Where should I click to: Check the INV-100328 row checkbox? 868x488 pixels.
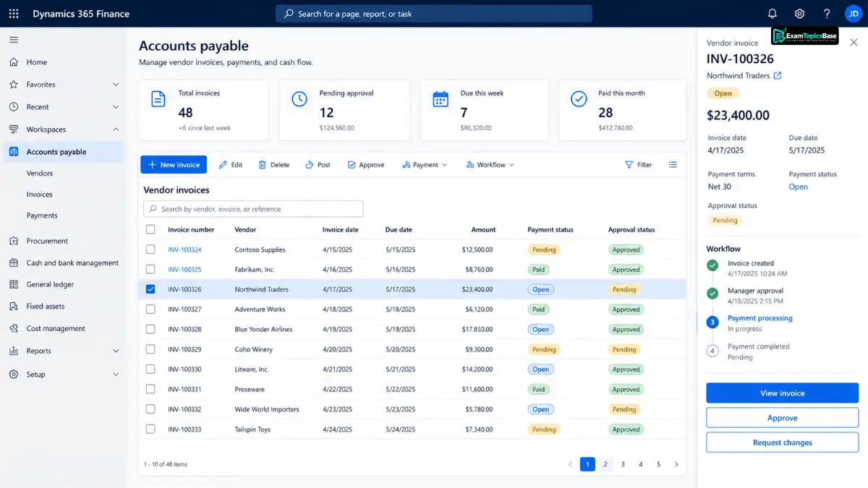click(x=150, y=329)
